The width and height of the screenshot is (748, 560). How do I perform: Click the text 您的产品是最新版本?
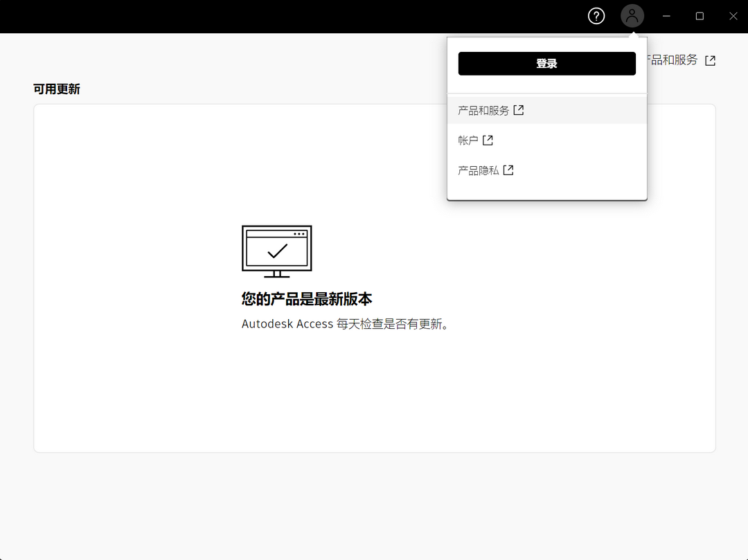pyautogui.click(x=305, y=299)
